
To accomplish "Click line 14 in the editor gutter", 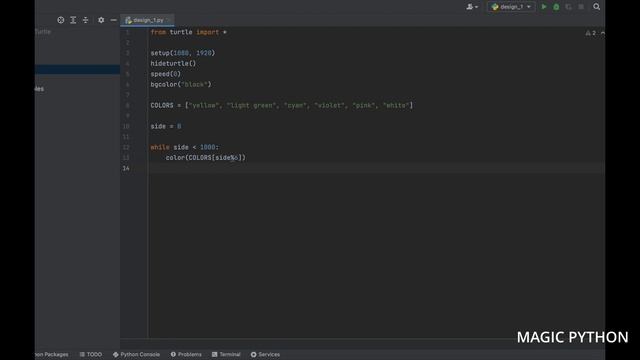I will (x=126, y=168).
